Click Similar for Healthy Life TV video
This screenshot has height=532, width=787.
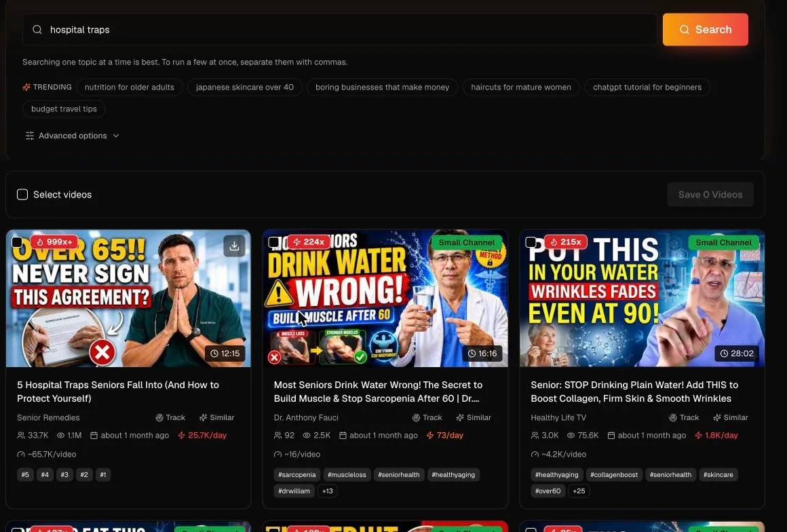point(731,417)
